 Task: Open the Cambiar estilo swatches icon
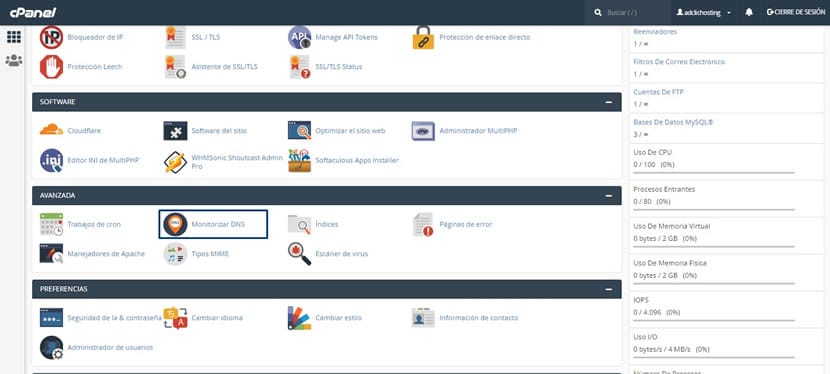pos(300,318)
